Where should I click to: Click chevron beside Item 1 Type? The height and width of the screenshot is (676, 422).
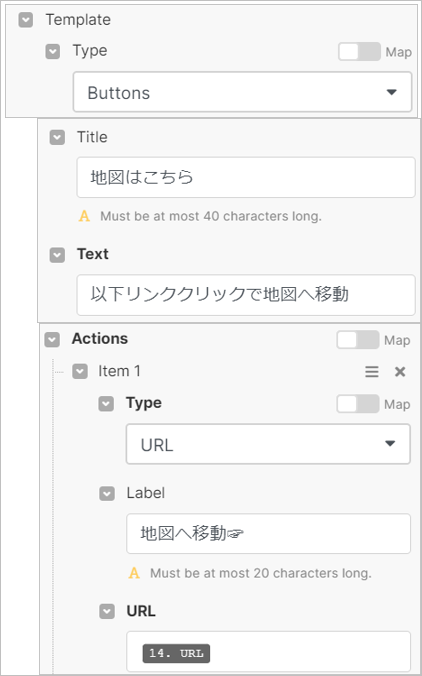click(x=106, y=404)
